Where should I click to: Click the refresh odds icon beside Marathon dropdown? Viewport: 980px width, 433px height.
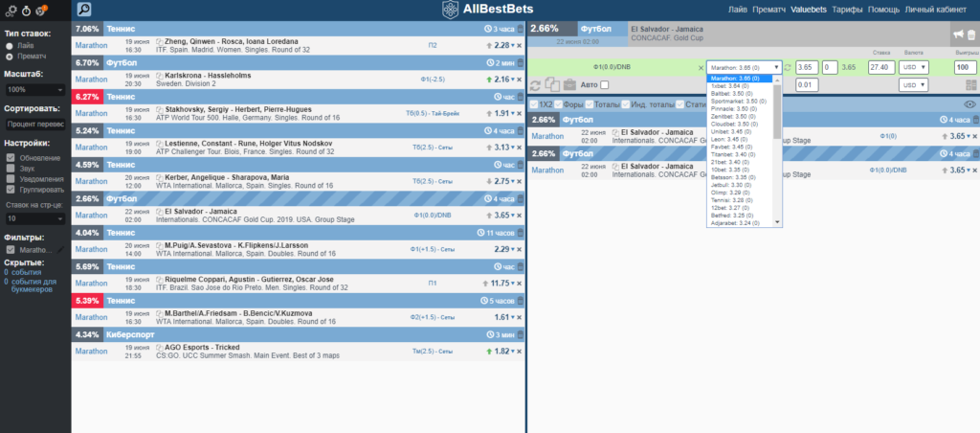(789, 68)
